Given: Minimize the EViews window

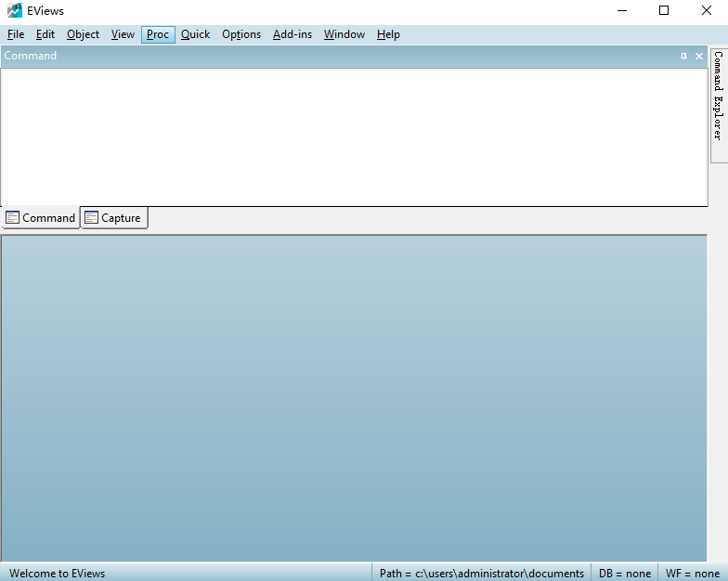Looking at the screenshot, I should 622,10.
